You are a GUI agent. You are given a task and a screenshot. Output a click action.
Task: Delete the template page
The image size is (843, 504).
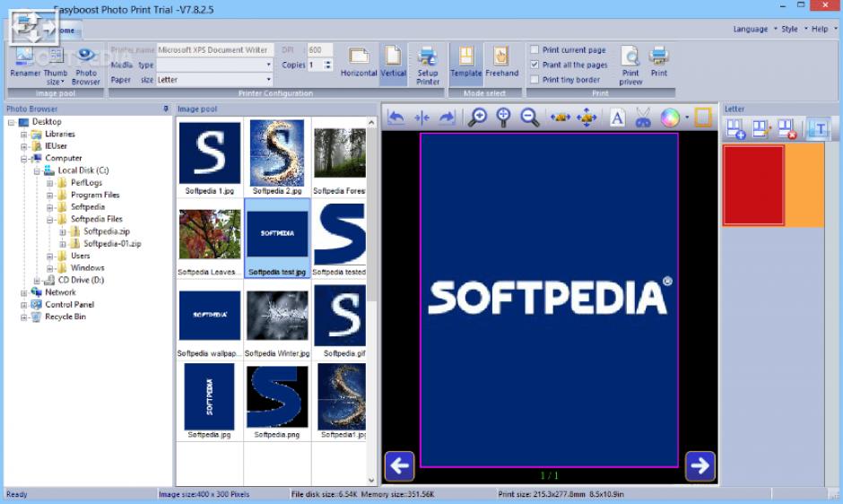tap(787, 129)
